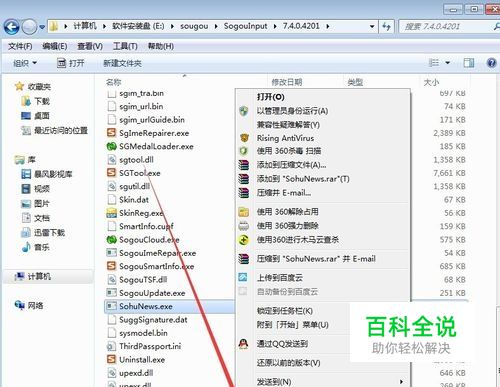
Task: Click the change view icon
Action: [434, 63]
